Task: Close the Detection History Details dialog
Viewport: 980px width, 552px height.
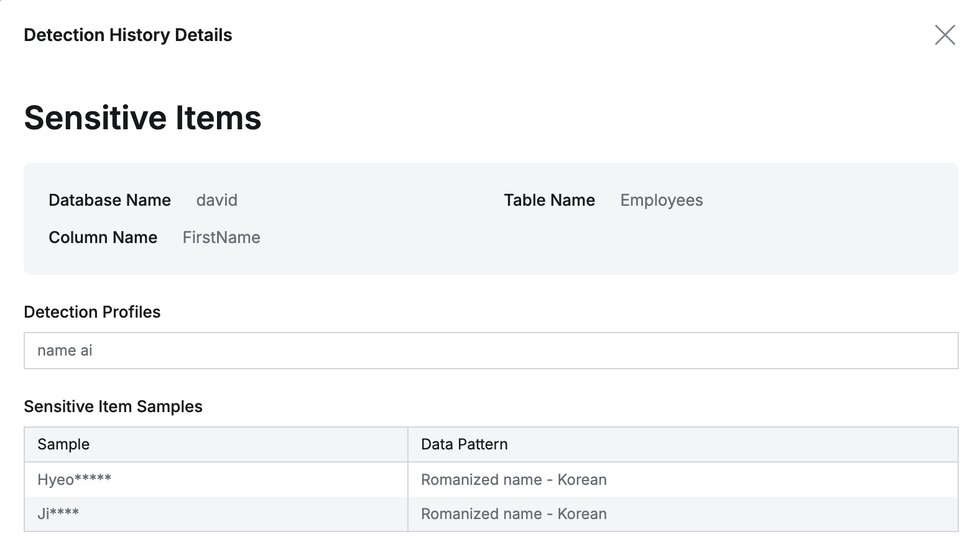Action: [945, 35]
